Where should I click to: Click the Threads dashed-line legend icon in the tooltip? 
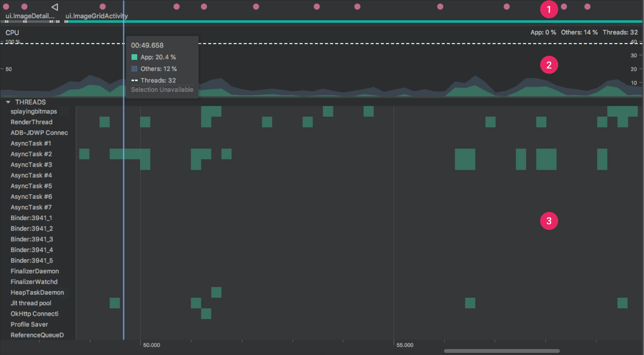134,80
